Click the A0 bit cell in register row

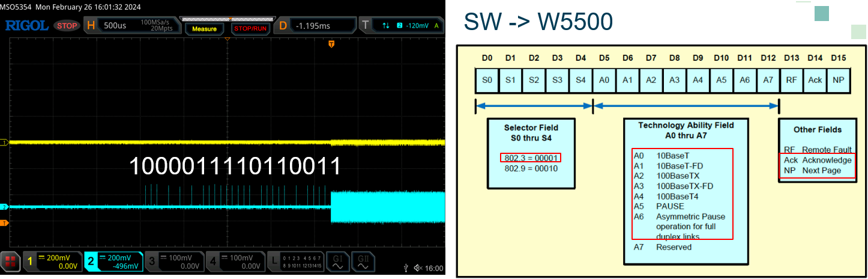[604, 81]
